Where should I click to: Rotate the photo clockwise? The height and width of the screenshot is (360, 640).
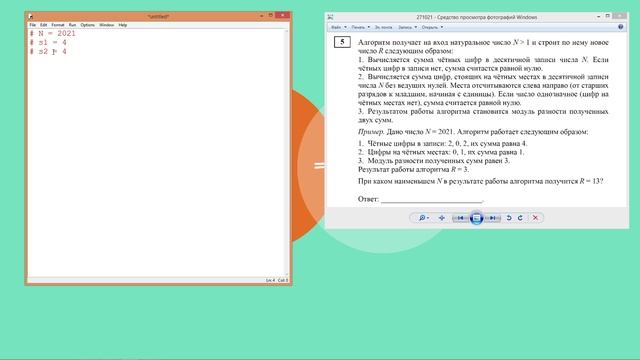[x=520, y=218]
